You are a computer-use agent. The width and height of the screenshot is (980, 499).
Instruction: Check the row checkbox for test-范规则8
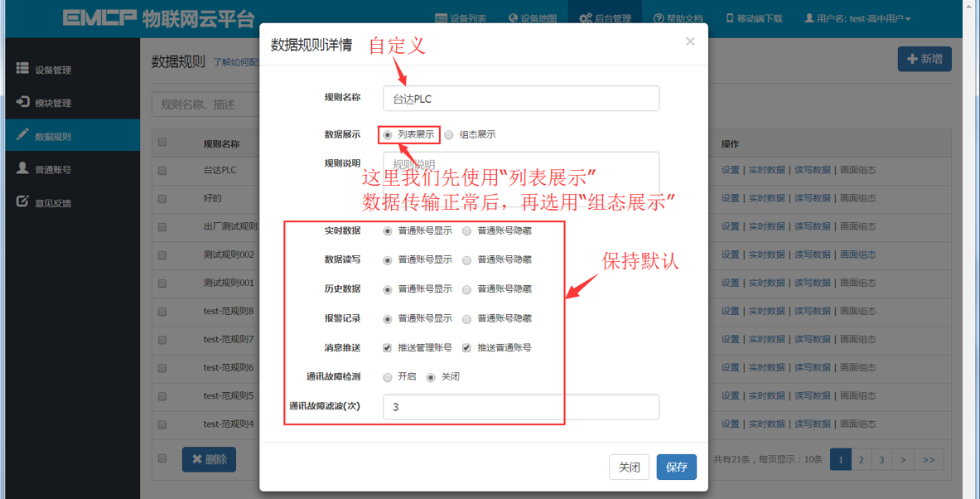tap(162, 311)
